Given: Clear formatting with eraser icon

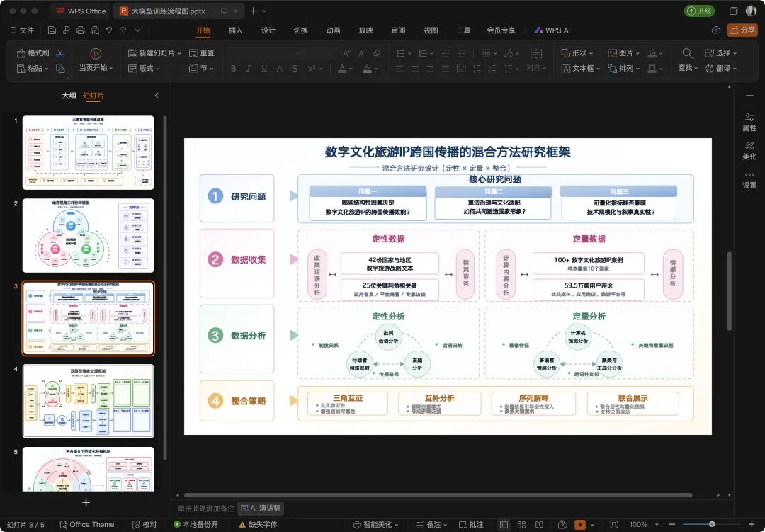Looking at the screenshot, I should pyautogui.click(x=377, y=53).
